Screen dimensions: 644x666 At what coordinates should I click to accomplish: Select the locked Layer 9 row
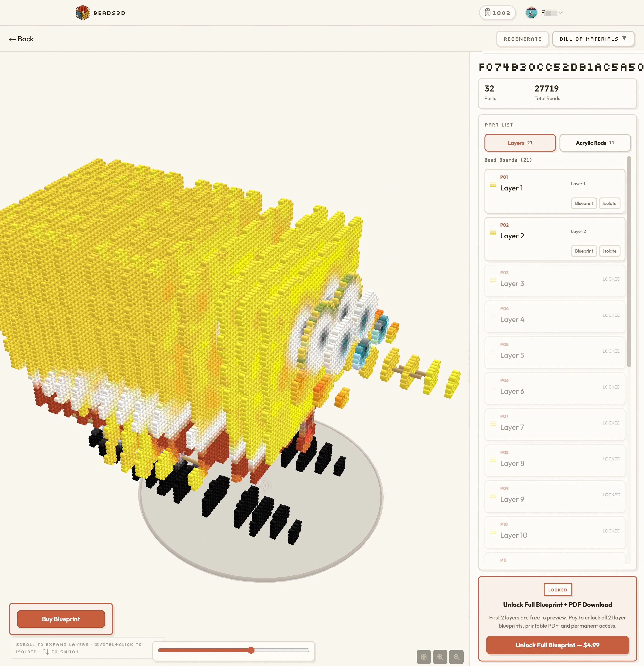coord(555,497)
